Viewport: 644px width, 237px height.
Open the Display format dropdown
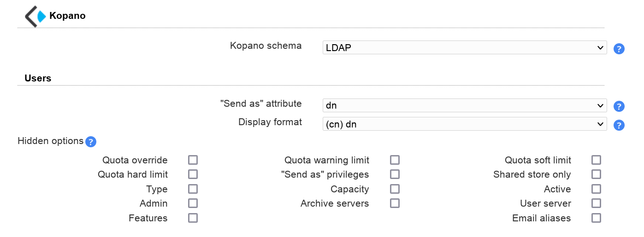[x=464, y=124]
